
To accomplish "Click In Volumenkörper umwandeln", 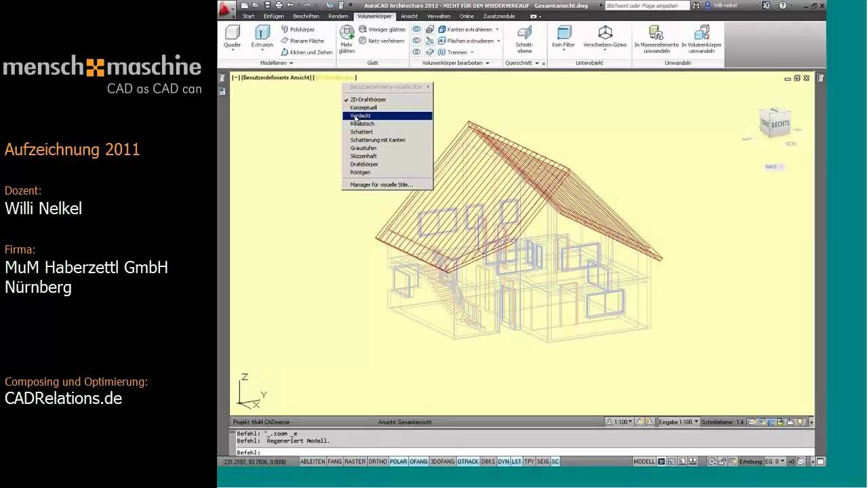I will pos(701,39).
